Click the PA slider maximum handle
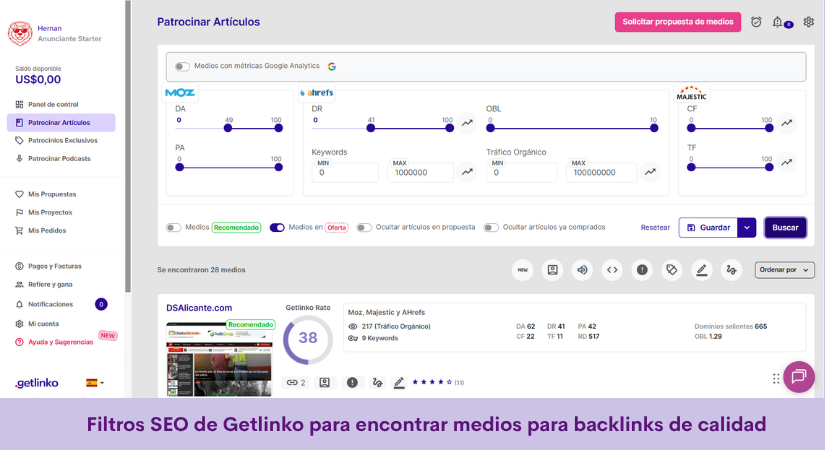The width and height of the screenshot is (825, 450). (x=278, y=167)
